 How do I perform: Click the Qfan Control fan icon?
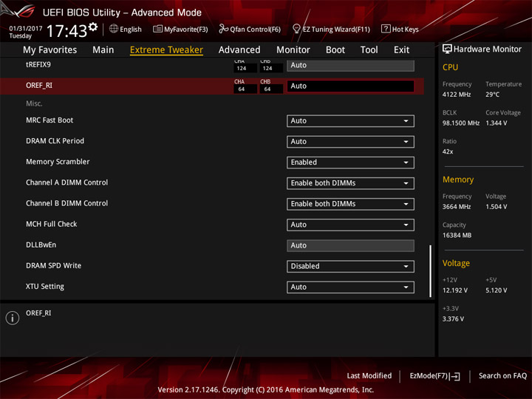(x=223, y=29)
